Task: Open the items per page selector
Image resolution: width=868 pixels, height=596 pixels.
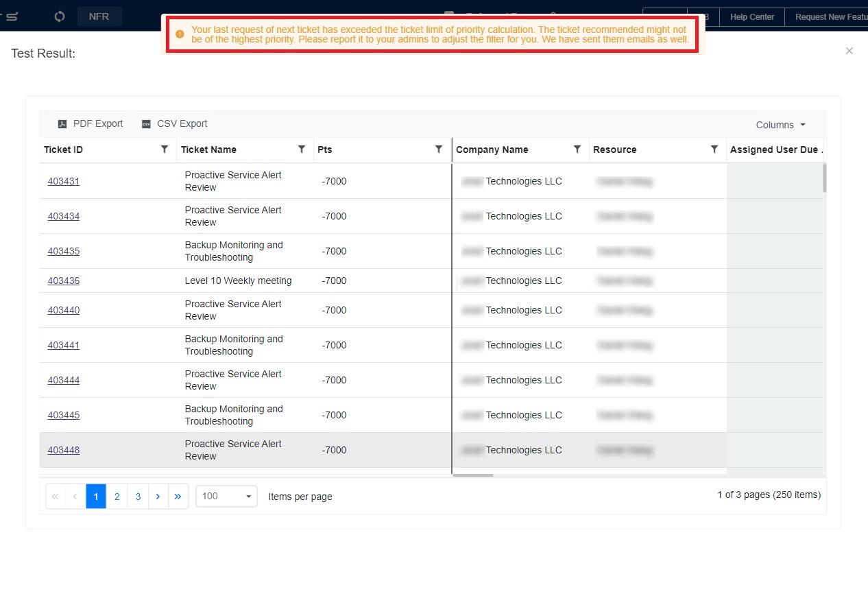Action: (x=226, y=496)
